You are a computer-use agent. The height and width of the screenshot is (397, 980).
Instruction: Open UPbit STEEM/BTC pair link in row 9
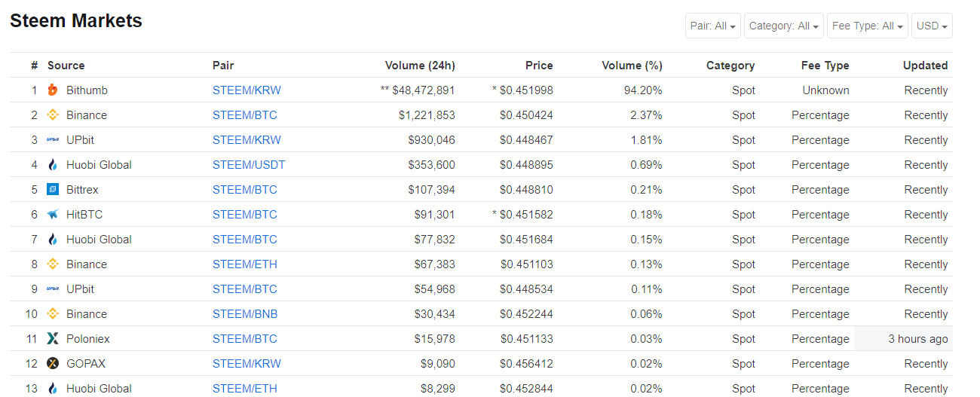click(x=245, y=289)
